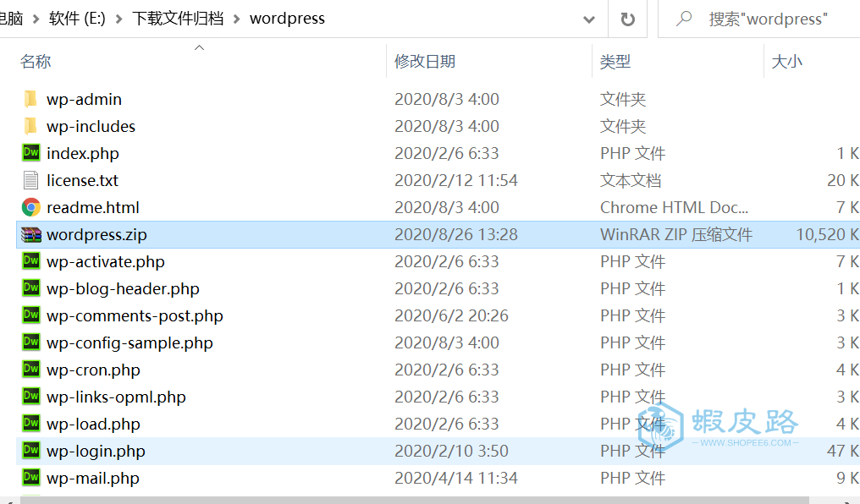Click the date 2020/8/26 13:28
This screenshot has width=860, height=504.
[x=456, y=234]
